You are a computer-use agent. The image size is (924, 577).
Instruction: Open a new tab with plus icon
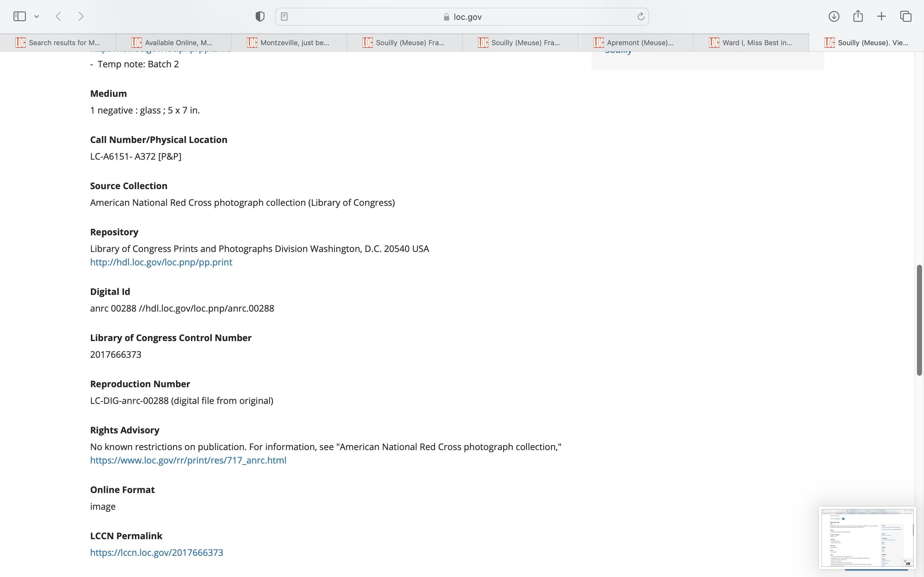point(881,16)
